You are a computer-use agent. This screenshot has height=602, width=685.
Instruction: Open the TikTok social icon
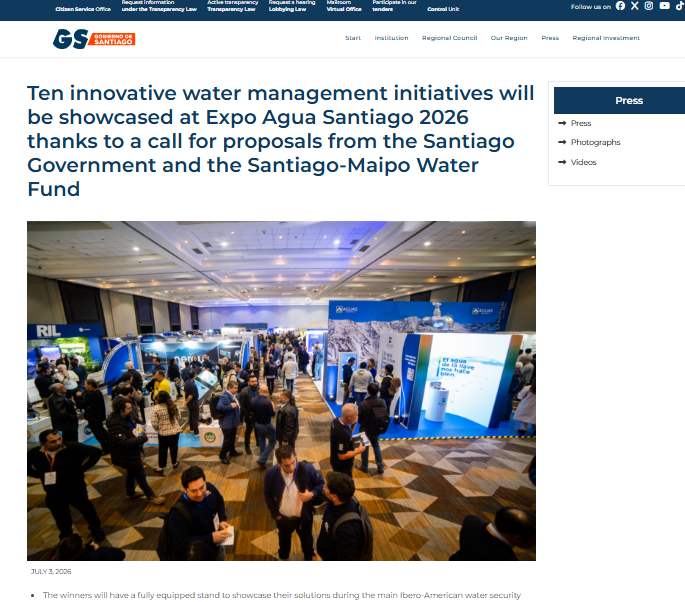tap(680, 6)
